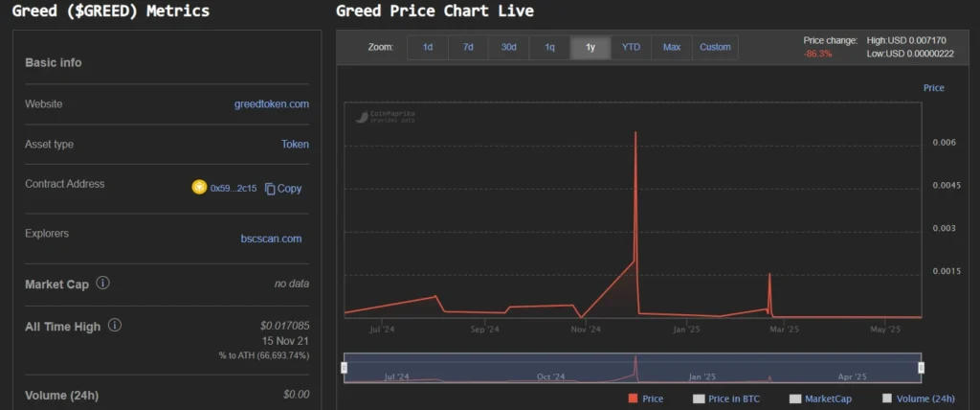This screenshot has height=410, width=980.
Task: Click the Jan '25 x-axis label
Action: pos(687,330)
